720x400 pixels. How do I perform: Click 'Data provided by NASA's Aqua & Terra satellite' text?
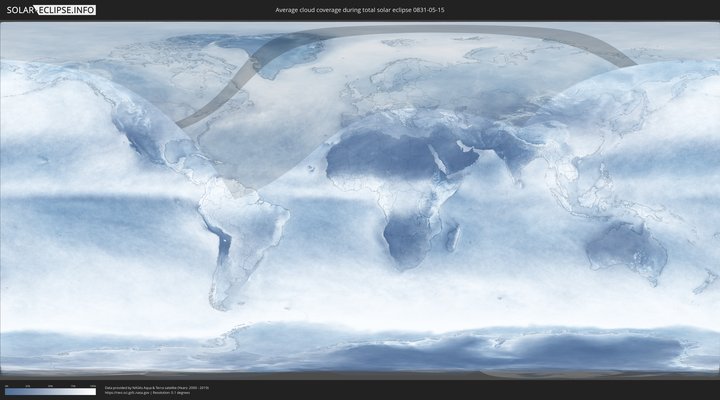point(142,388)
